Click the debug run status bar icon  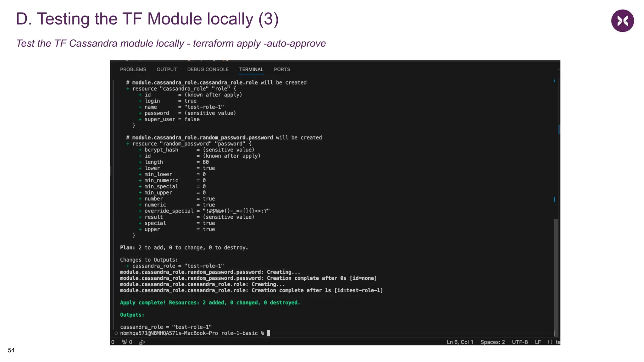tap(142, 342)
